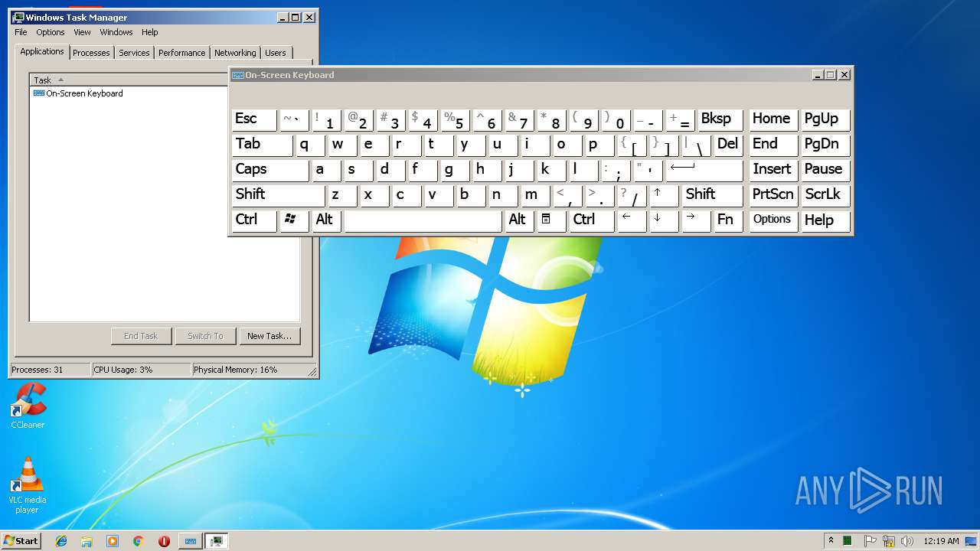Toggle the Fn key
The width and height of the screenshot is (980, 551).
(728, 220)
